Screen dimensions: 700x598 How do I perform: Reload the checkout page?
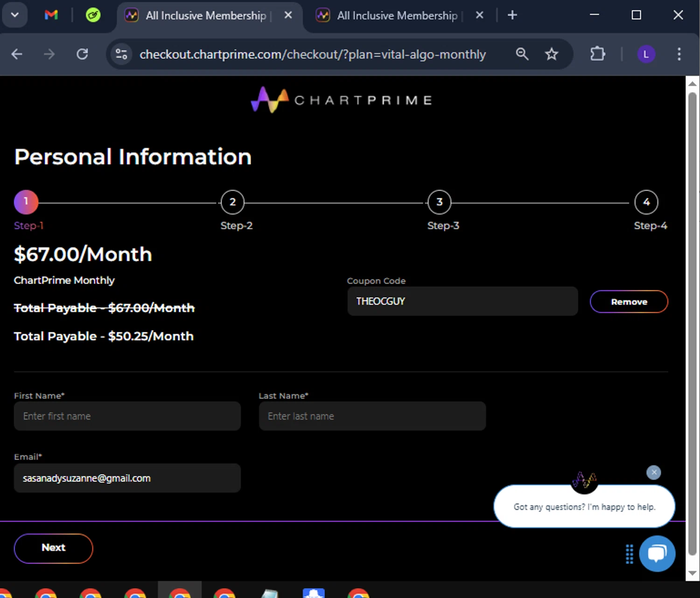[x=82, y=54]
